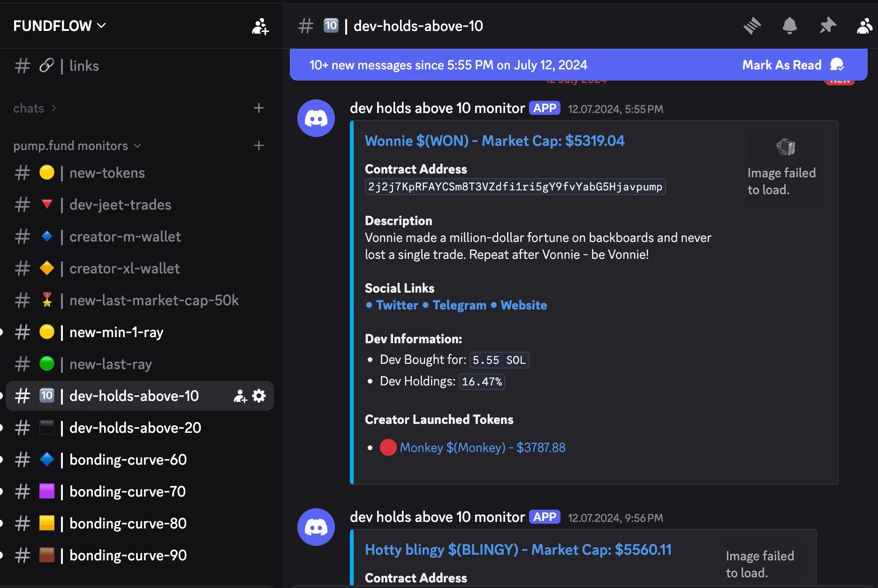Open the creator-m-wallet channel
This screenshot has height=588, width=878.
139,236
